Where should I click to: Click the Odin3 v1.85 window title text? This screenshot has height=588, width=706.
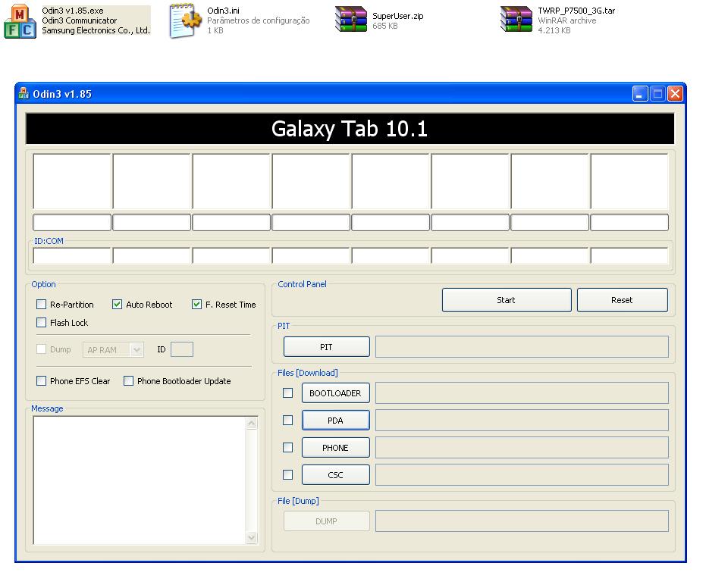[62, 94]
